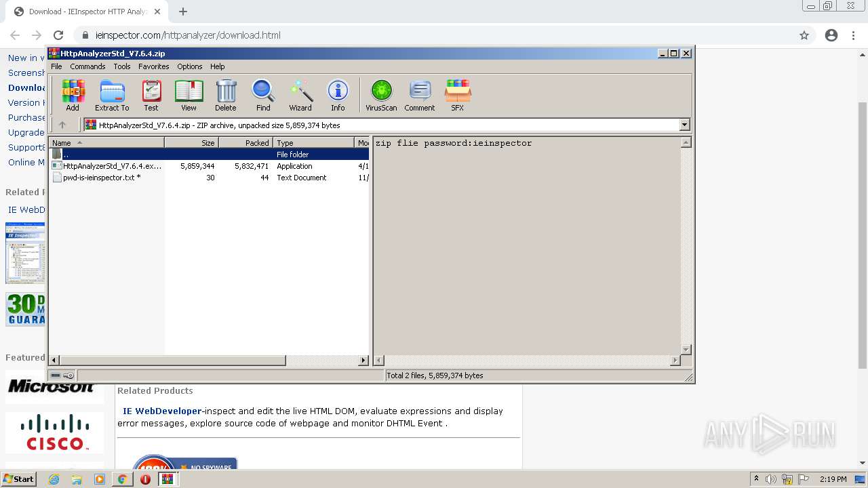Click the volume speaker tray icon

point(771,479)
